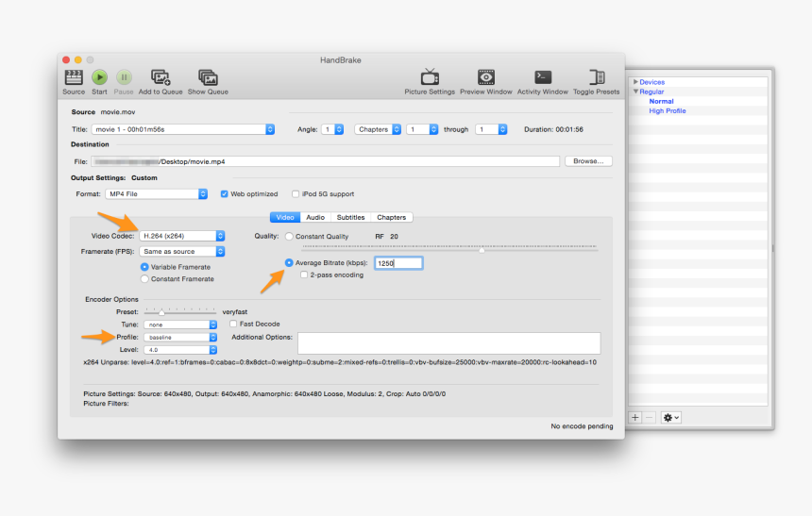Select the High Profile preset
The height and width of the screenshot is (516, 812).
pyautogui.click(x=668, y=110)
